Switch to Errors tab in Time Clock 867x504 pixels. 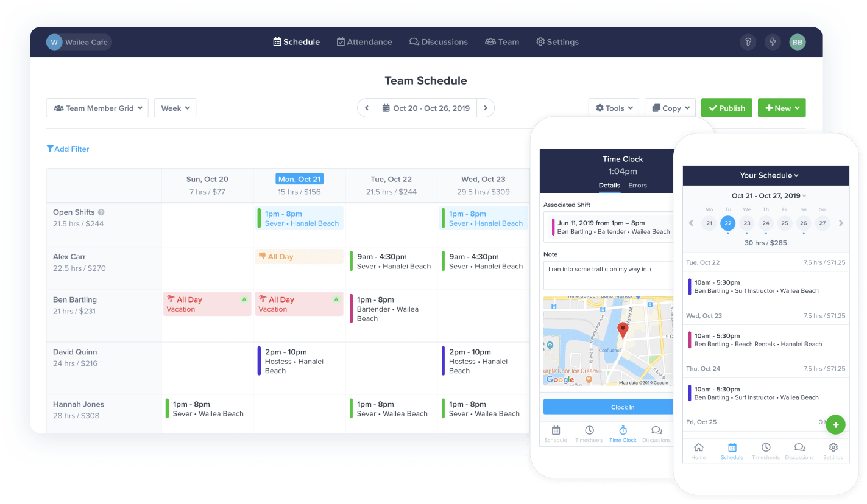637,185
